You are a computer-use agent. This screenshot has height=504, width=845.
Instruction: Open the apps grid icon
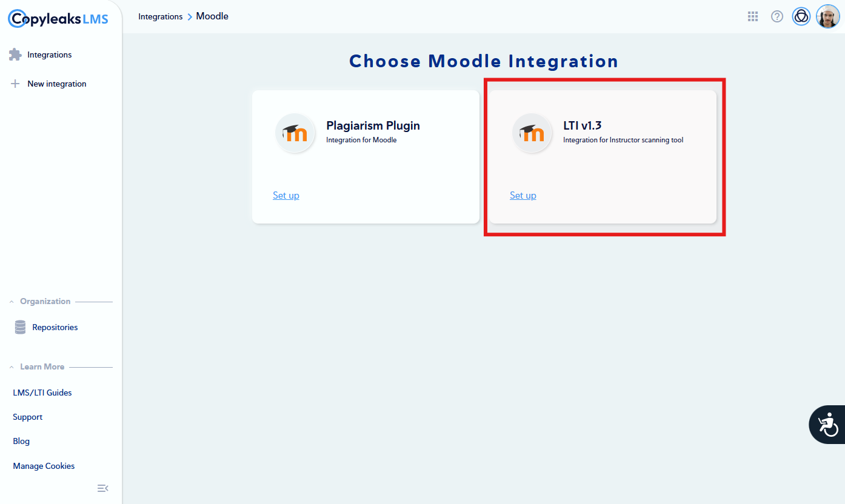point(753,17)
